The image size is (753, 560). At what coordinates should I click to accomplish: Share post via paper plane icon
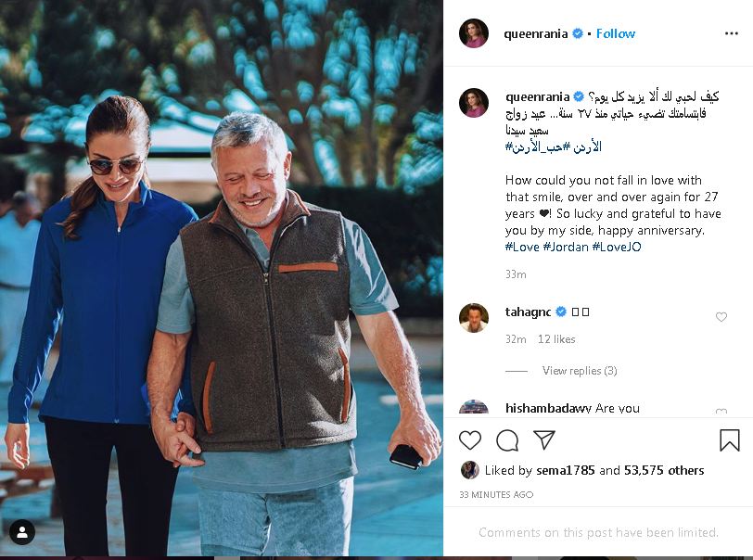544,439
